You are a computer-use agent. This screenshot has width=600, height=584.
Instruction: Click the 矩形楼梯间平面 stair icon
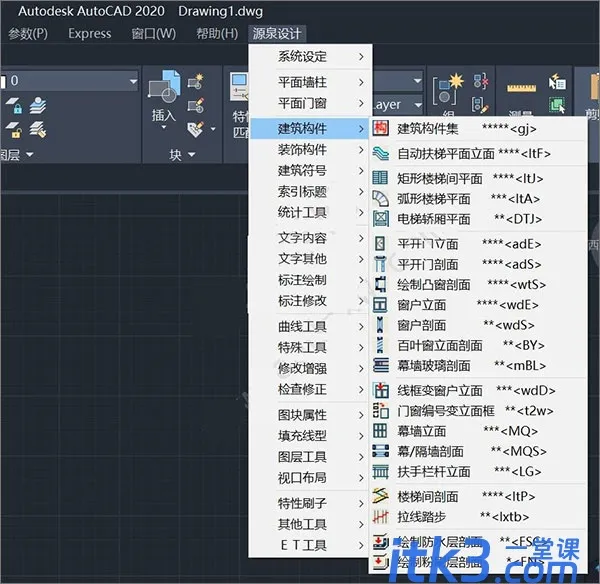(x=380, y=178)
